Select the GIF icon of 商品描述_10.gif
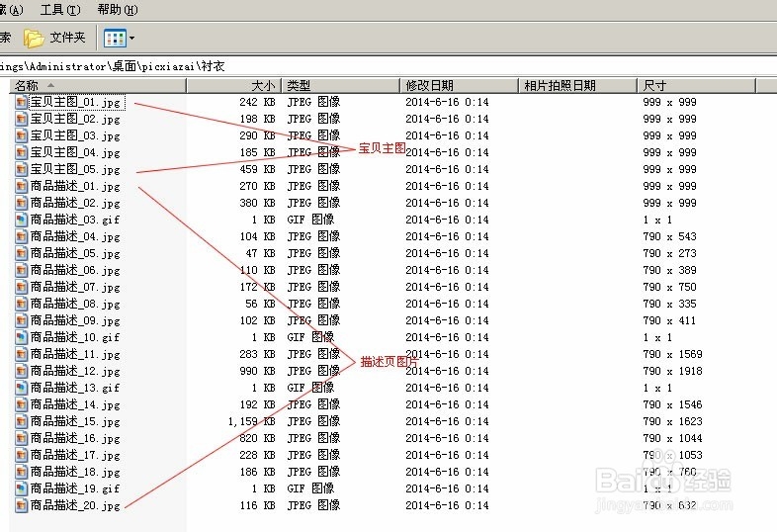Viewport: 777px width, 532px height. [21, 338]
